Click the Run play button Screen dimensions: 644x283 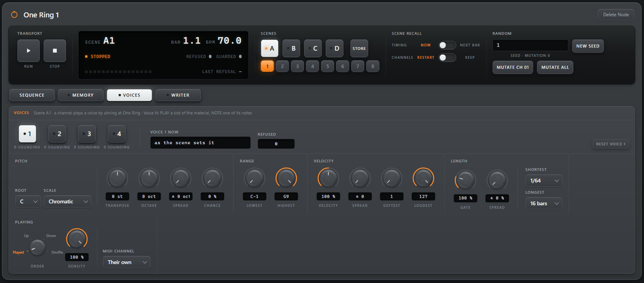point(29,51)
